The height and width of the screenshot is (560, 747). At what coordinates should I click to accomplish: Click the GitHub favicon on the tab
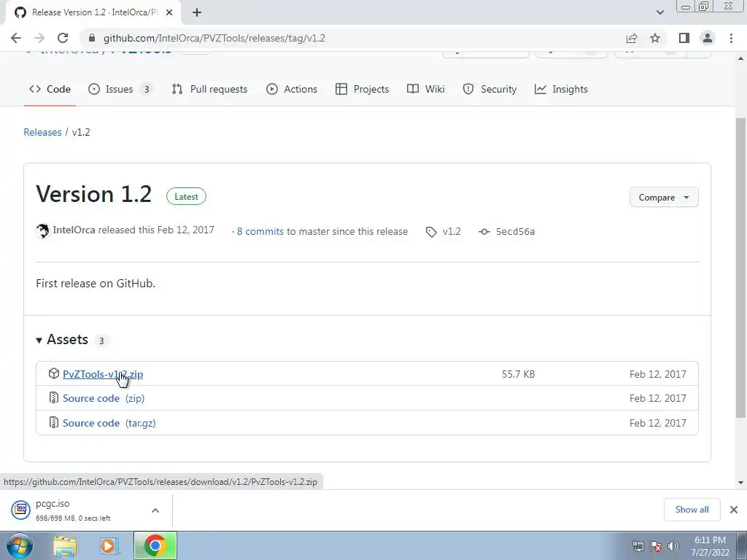(20, 12)
